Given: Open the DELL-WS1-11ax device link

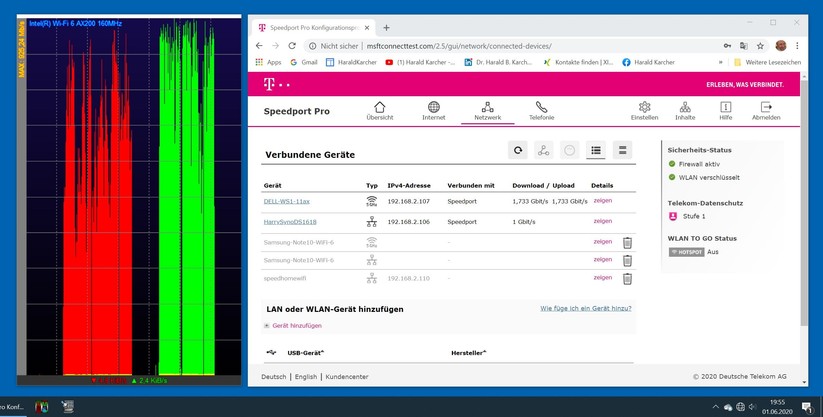Looking at the screenshot, I should (x=287, y=201).
